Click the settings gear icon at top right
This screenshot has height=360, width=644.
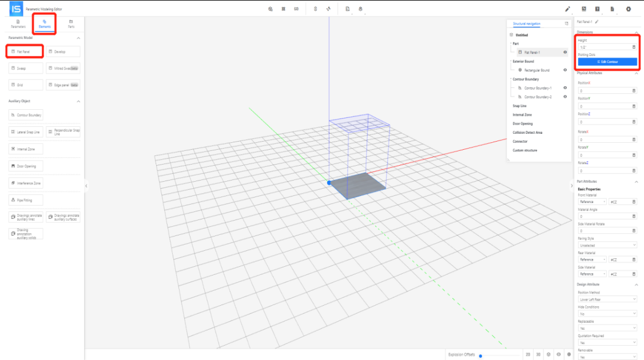coord(629,9)
